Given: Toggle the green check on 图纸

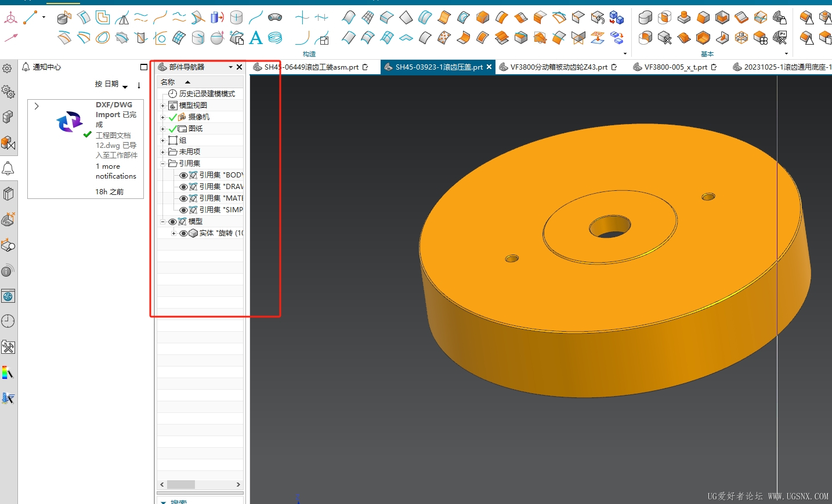Looking at the screenshot, I should pos(172,129).
